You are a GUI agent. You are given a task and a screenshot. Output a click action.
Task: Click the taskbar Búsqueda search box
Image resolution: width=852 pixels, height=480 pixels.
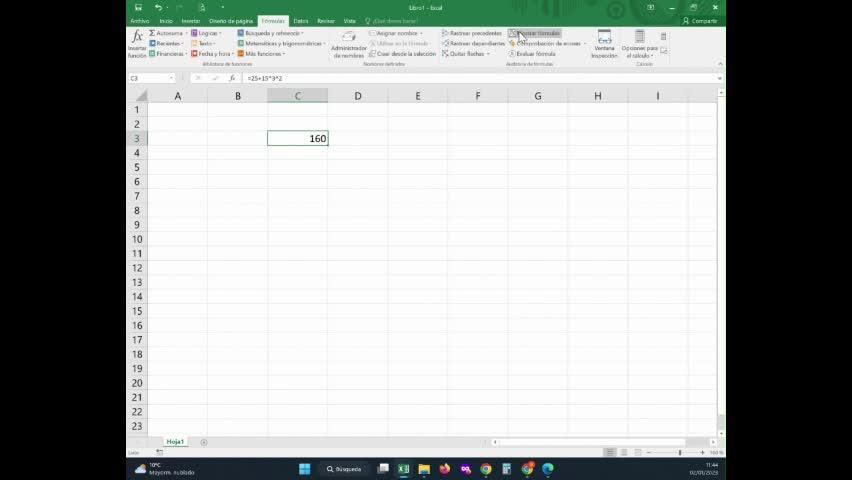tap(344, 469)
